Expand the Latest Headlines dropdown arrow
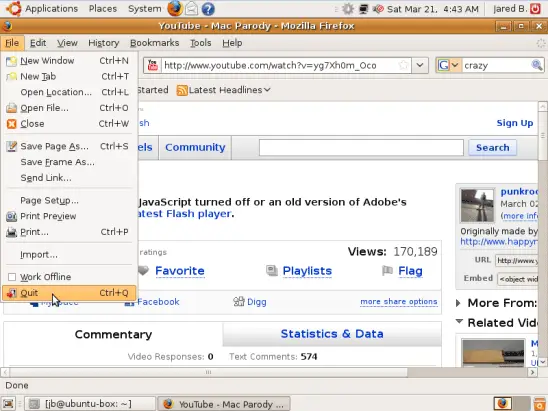The image size is (548, 411). coord(267,90)
